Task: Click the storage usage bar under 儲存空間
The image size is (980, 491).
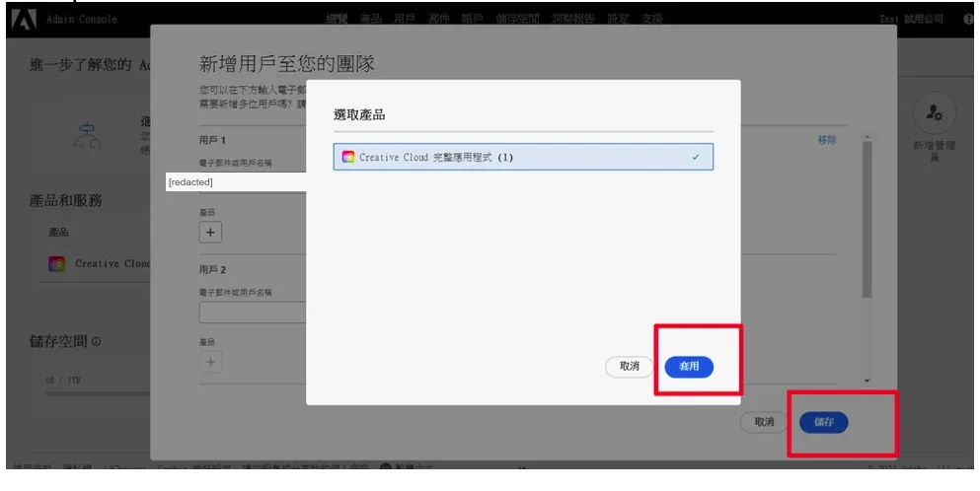Action: [x=98, y=393]
